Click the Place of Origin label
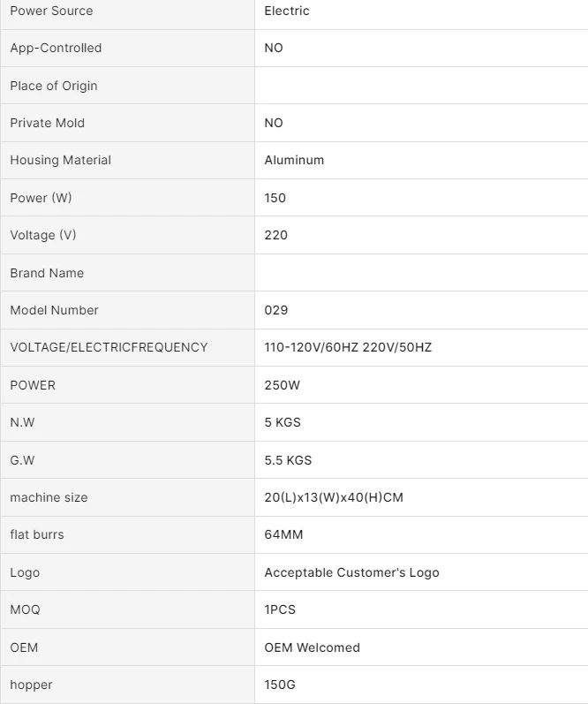 [54, 86]
